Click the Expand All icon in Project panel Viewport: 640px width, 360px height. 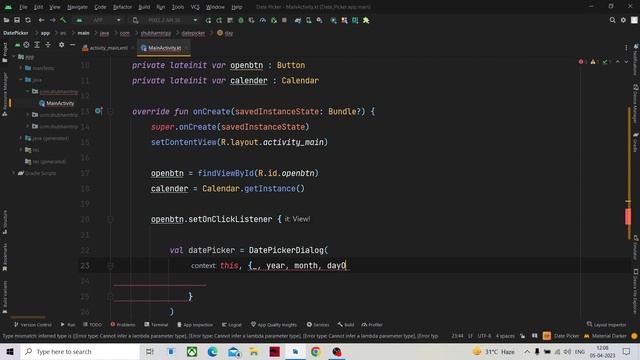click(37, 44)
